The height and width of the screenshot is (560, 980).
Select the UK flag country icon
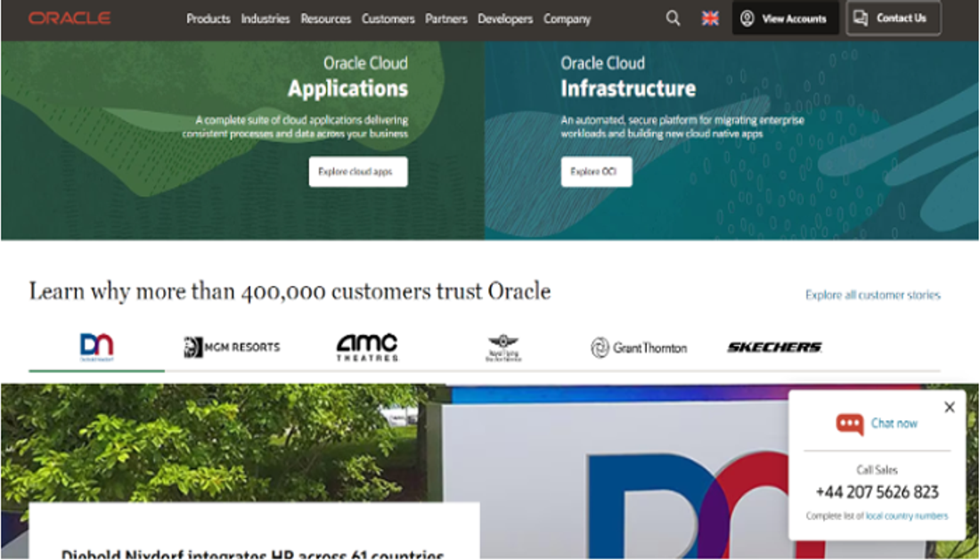(x=710, y=19)
